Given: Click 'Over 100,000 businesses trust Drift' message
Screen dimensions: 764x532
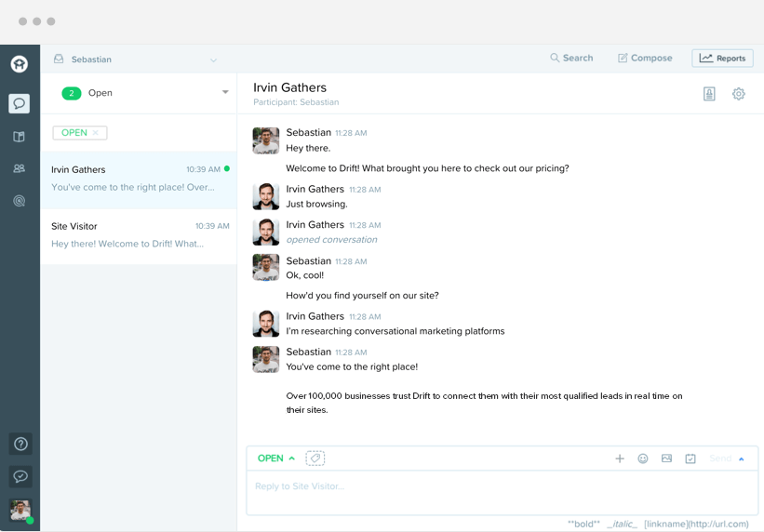Looking at the screenshot, I should 484,403.
